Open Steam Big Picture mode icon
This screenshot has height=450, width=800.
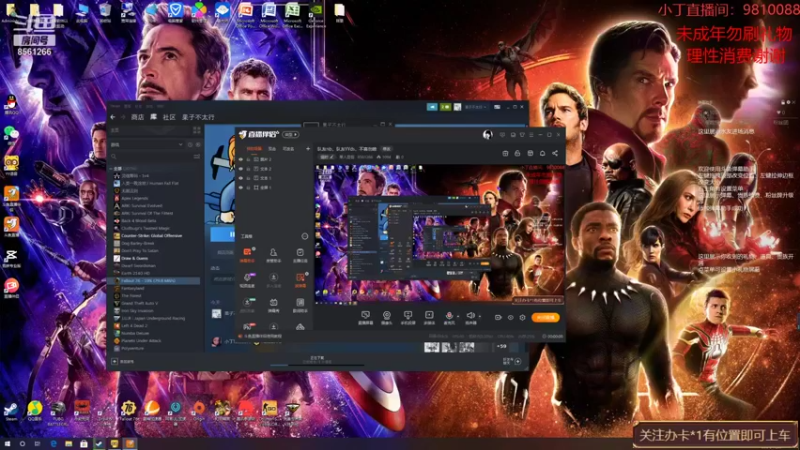coord(497,107)
